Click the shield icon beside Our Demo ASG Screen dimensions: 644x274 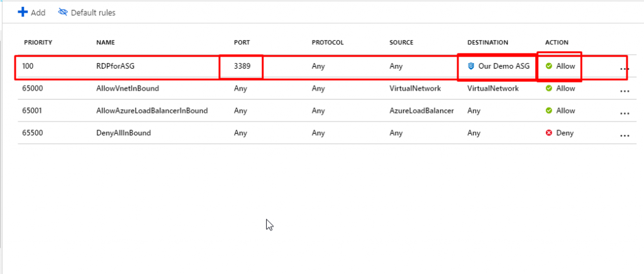click(471, 66)
